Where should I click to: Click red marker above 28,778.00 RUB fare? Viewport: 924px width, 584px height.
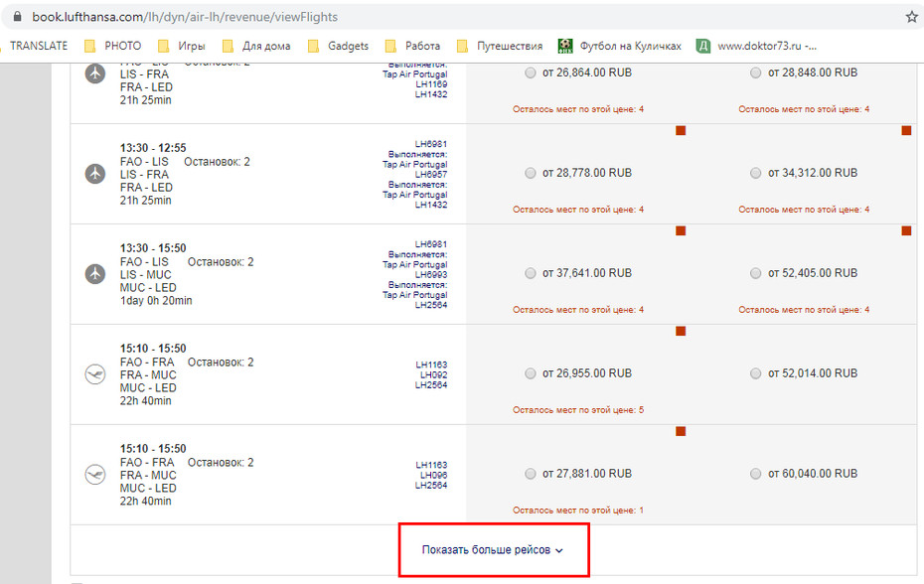[x=681, y=130]
